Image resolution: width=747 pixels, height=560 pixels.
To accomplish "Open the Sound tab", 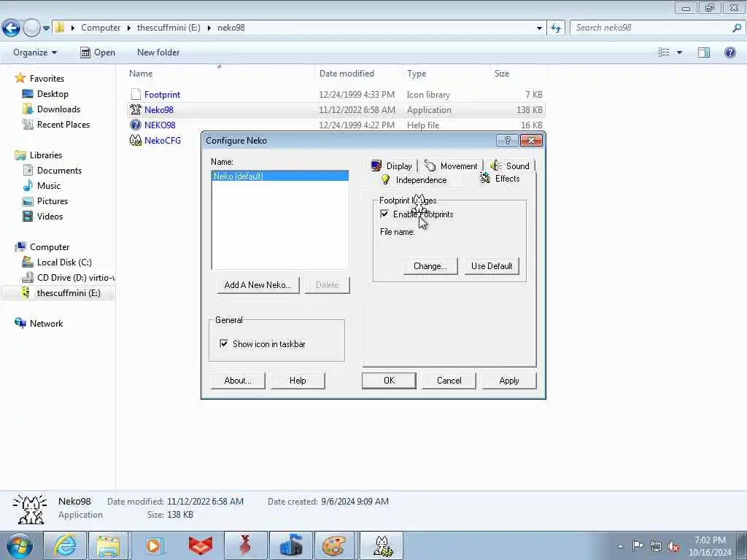I will (x=510, y=166).
